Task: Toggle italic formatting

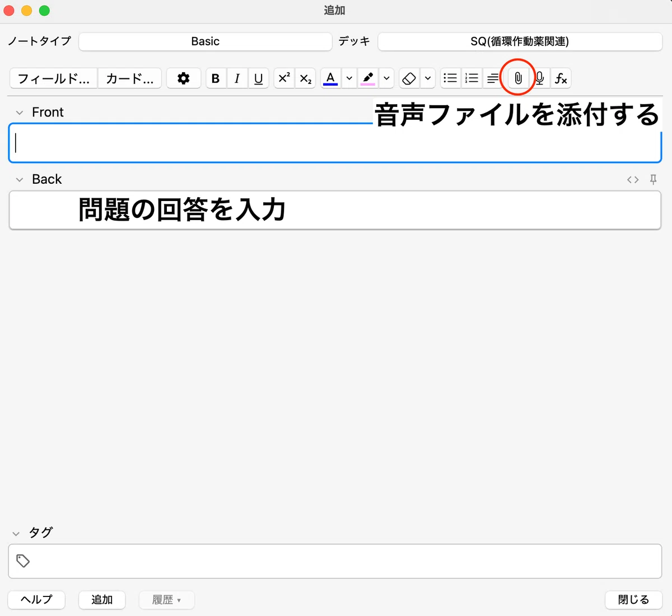Action: click(237, 78)
